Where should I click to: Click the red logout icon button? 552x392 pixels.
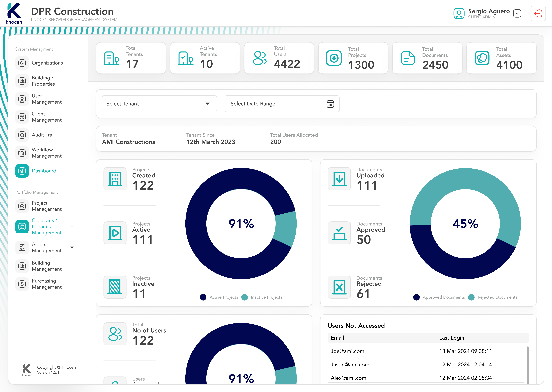click(538, 13)
